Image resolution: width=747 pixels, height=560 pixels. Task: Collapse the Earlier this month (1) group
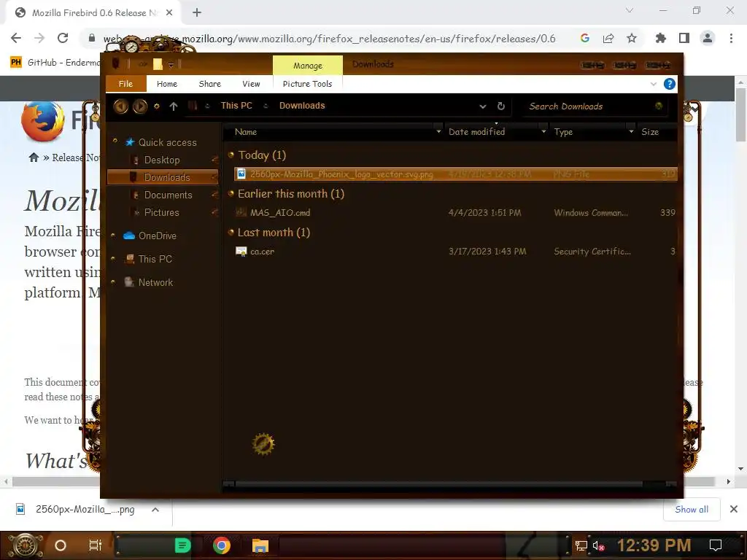tap(231, 192)
